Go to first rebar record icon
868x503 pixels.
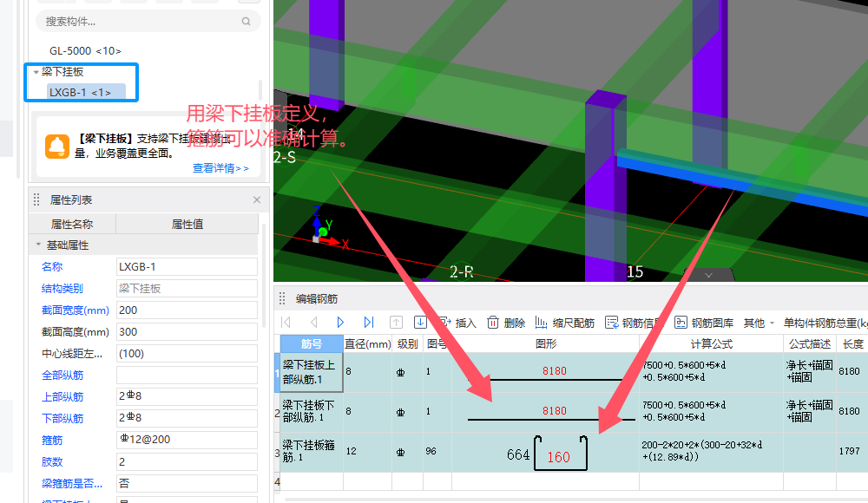286,322
